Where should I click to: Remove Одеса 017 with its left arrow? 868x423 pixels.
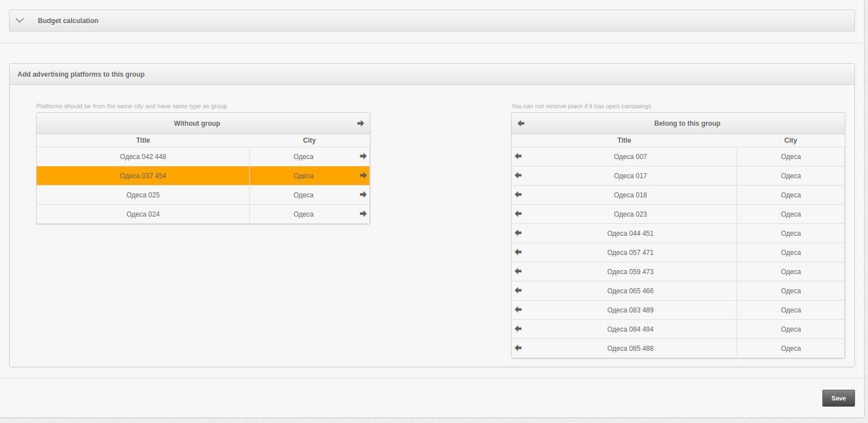[518, 175]
